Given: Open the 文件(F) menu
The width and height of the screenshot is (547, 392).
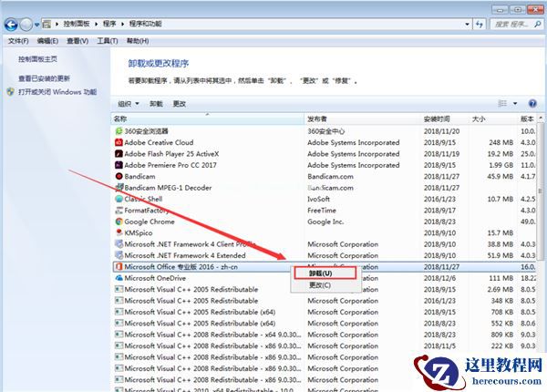Looking at the screenshot, I should click(18, 41).
